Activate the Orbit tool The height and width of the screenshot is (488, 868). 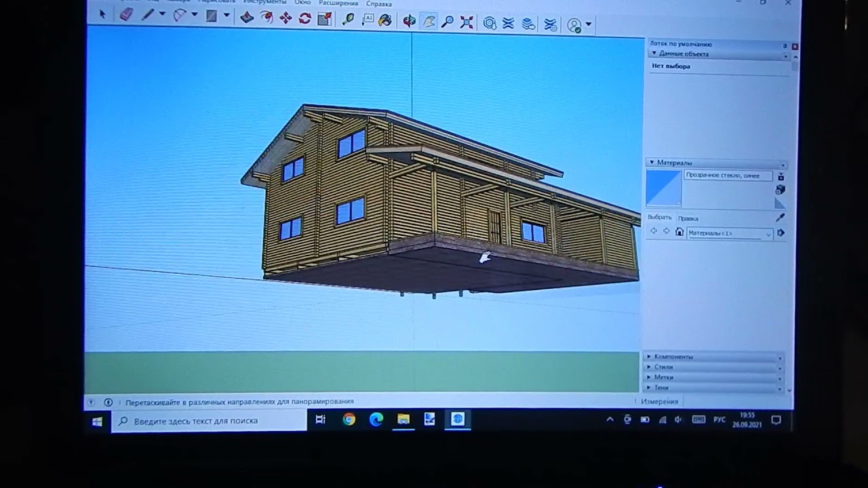(409, 21)
